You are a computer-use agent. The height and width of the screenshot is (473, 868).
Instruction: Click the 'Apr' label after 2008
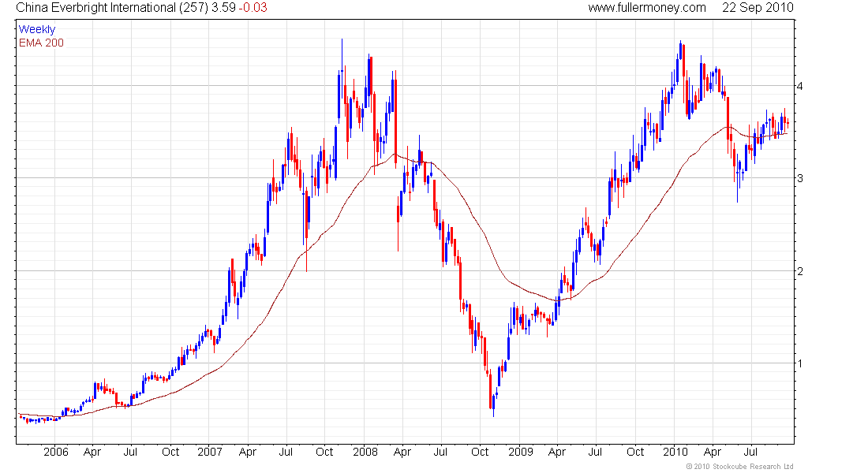click(402, 452)
